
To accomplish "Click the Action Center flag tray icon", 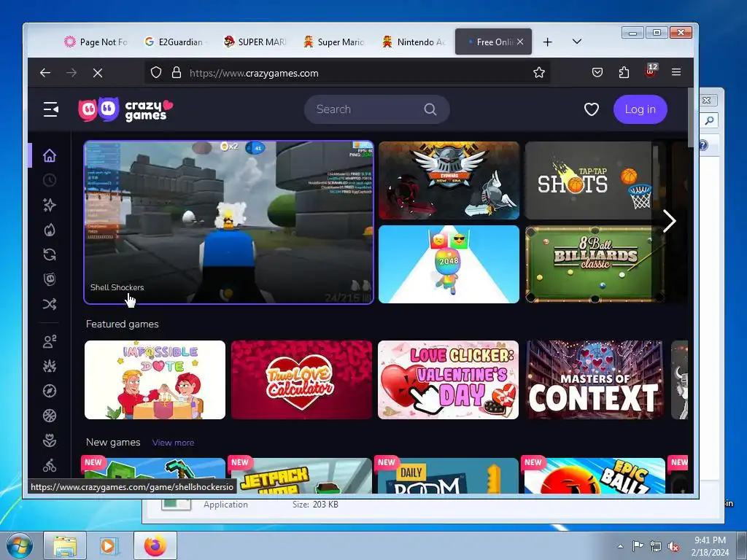I will 638,546.
